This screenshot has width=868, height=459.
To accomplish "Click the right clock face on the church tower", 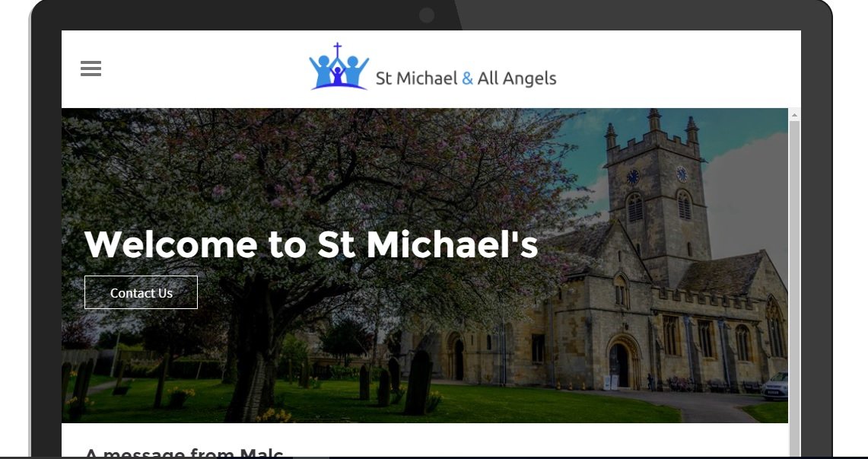I will coord(682,174).
